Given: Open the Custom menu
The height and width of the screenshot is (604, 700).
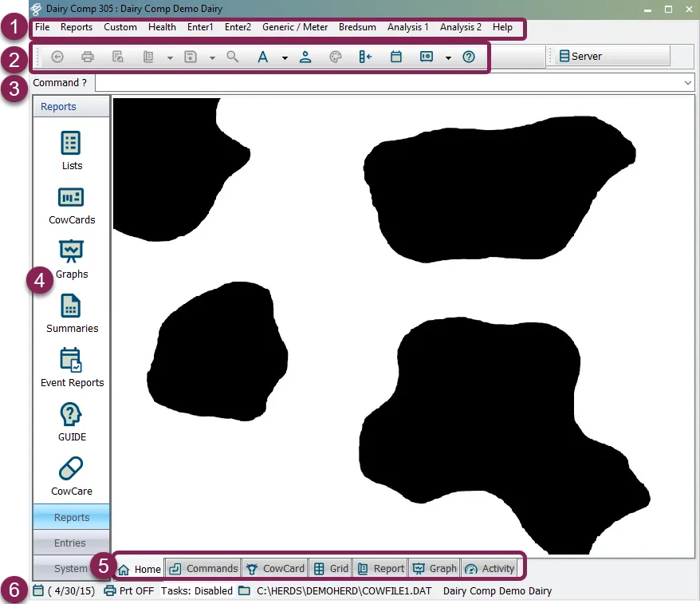Looking at the screenshot, I should [120, 27].
